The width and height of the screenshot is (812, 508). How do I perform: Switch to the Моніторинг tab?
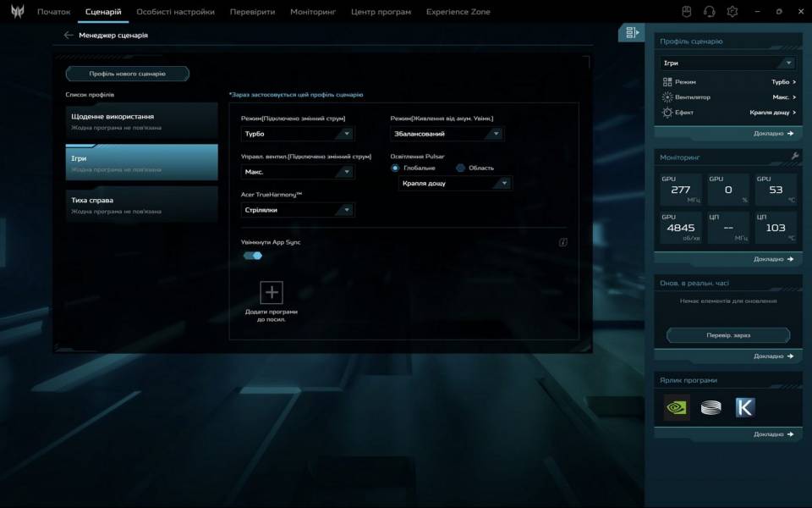tap(313, 12)
